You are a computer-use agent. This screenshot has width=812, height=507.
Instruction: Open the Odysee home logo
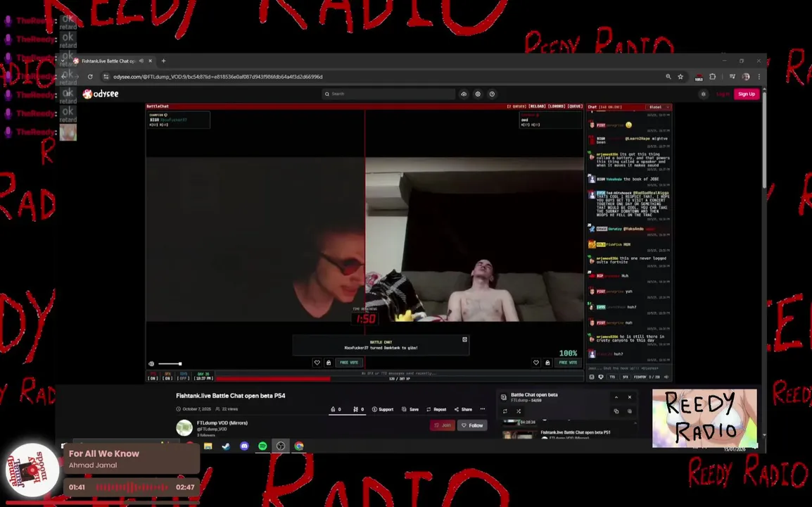pyautogui.click(x=101, y=94)
